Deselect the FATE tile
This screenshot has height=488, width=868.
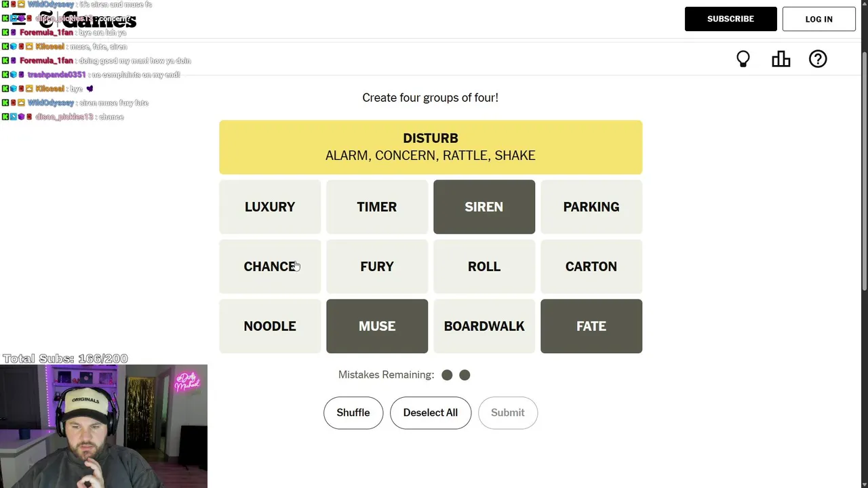click(x=591, y=326)
